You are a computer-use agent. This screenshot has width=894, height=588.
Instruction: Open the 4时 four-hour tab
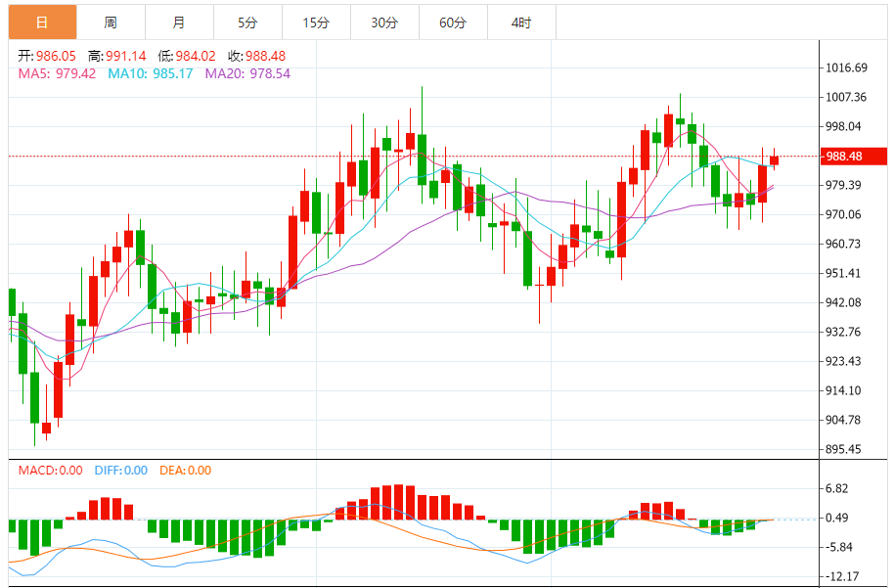pos(521,23)
